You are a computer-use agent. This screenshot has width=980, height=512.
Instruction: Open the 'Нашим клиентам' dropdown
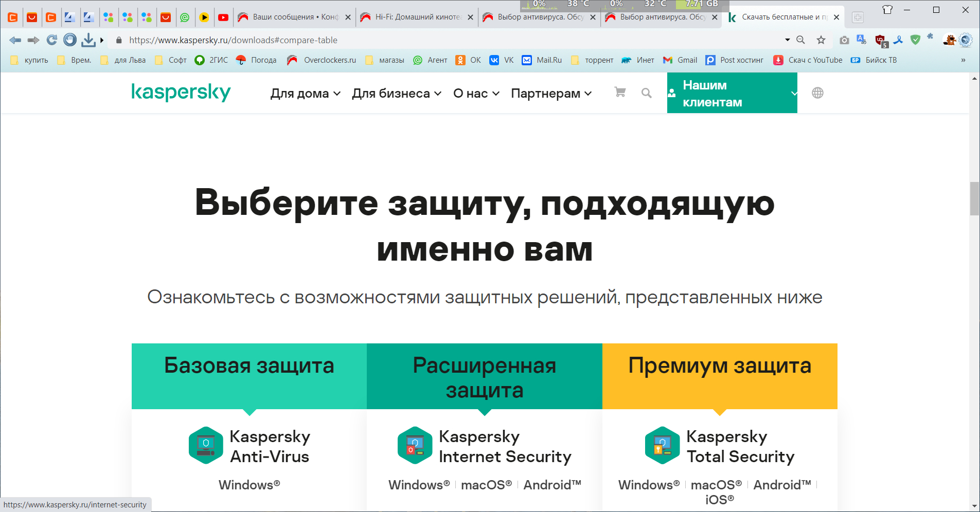click(732, 93)
